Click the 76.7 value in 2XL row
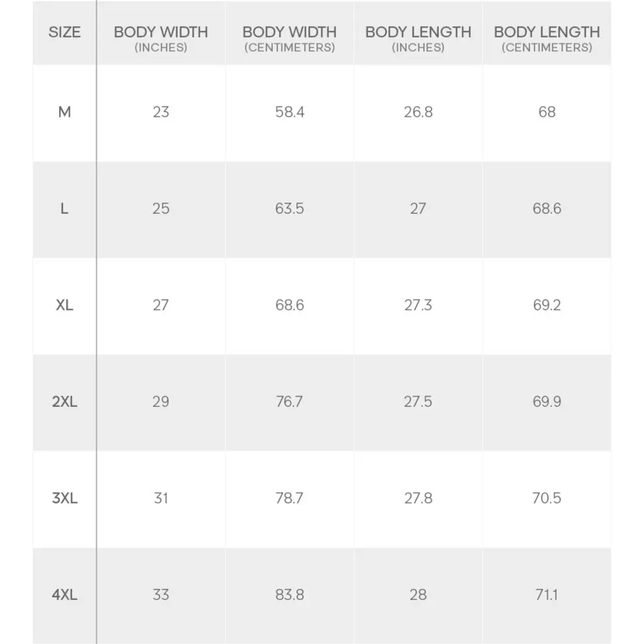 (289, 401)
